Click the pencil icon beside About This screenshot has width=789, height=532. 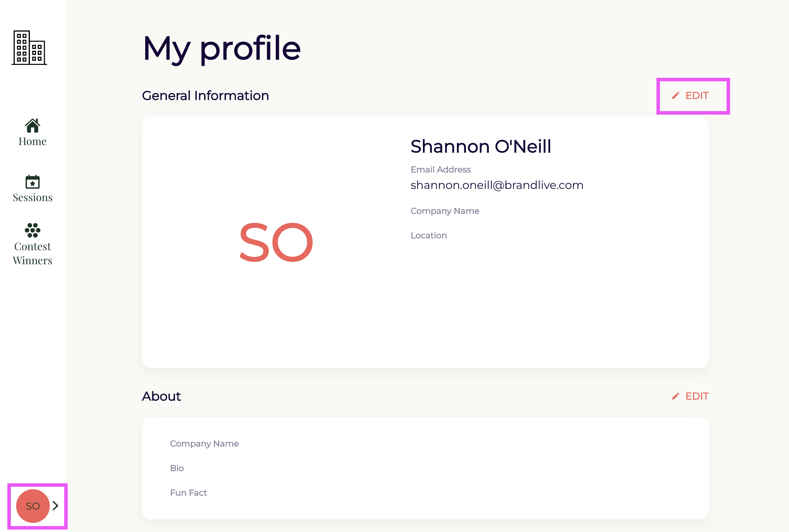point(675,396)
